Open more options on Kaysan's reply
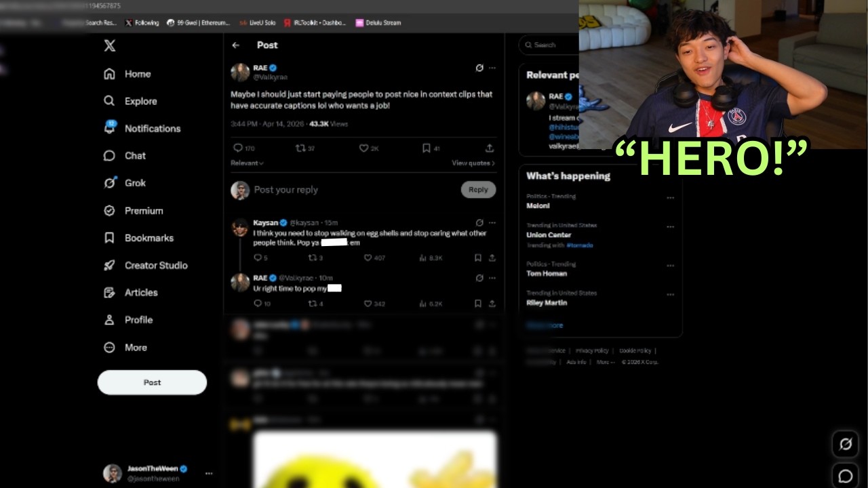The width and height of the screenshot is (868, 488). coord(492,222)
